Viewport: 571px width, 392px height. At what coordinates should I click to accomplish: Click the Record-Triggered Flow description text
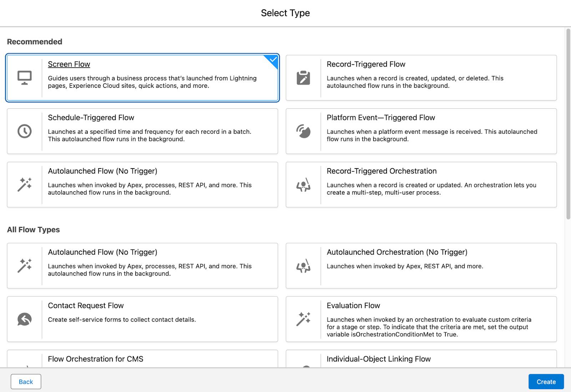(415, 82)
